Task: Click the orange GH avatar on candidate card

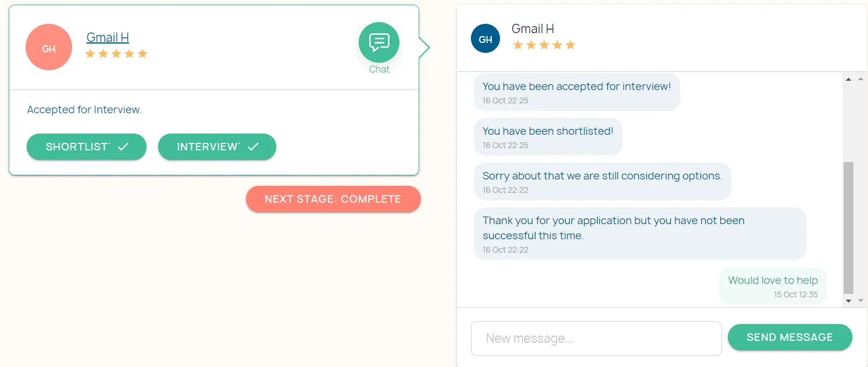Action: [x=49, y=48]
